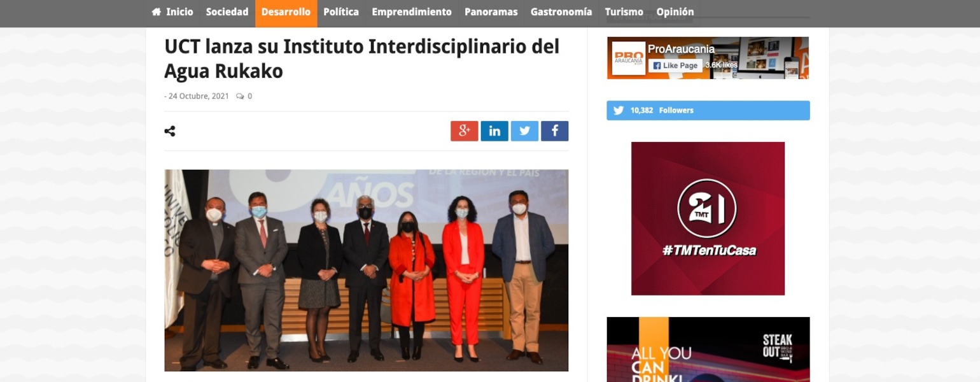The height and width of the screenshot is (382, 980).
Task: Open the Sociedad menu item
Action: (227, 12)
